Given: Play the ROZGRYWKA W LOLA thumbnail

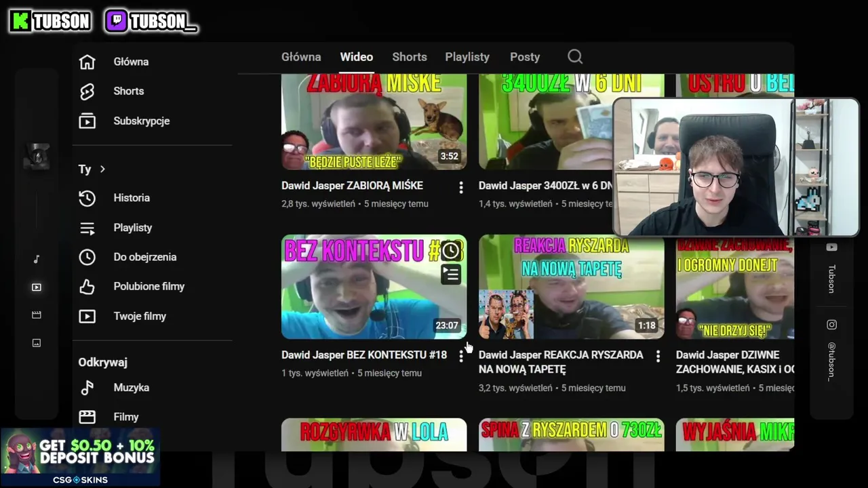Looking at the screenshot, I should pos(374,434).
